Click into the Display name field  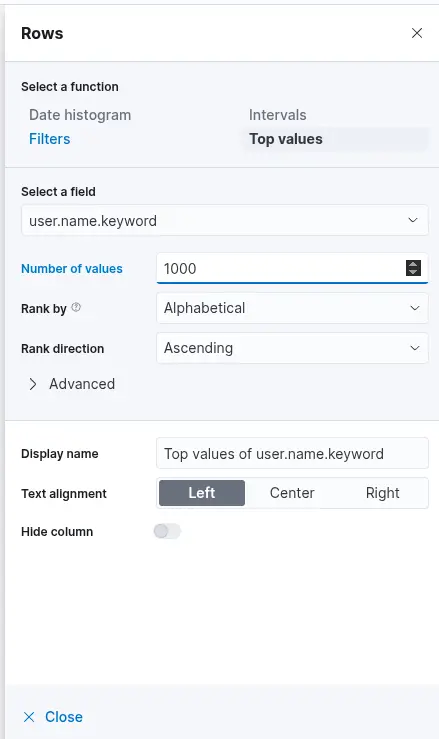(292, 453)
